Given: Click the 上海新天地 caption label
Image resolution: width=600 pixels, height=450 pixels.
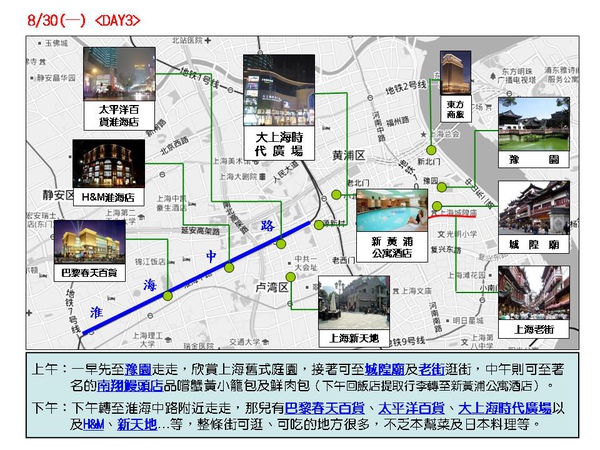Looking at the screenshot, I should 354,338.
